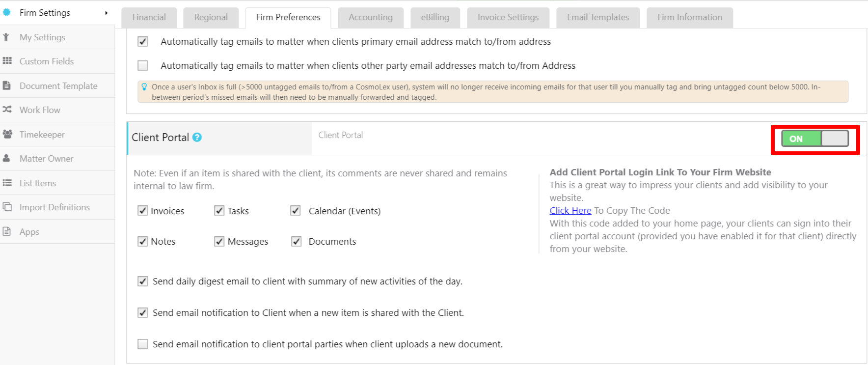Click the Client Portal help question-mark icon

197,138
